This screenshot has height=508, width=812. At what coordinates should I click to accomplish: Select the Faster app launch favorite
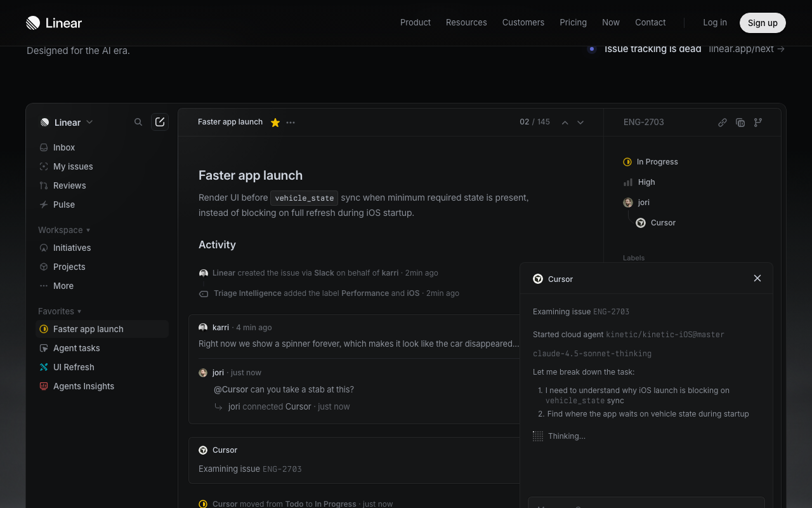(101, 329)
